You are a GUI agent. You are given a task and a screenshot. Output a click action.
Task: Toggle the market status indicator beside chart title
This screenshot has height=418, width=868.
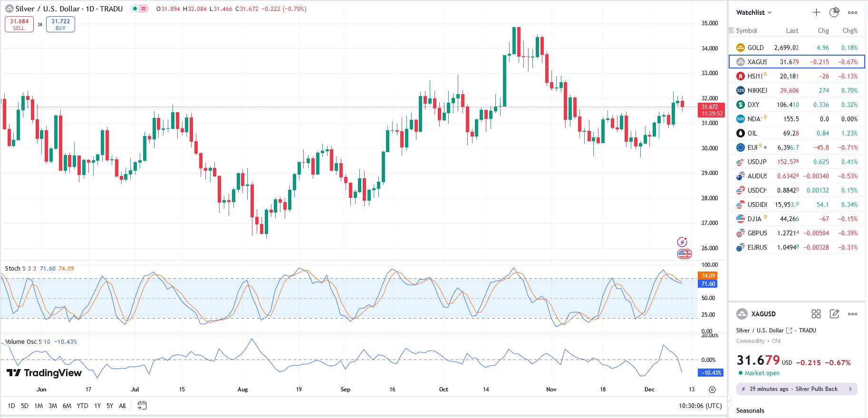[x=135, y=9]
